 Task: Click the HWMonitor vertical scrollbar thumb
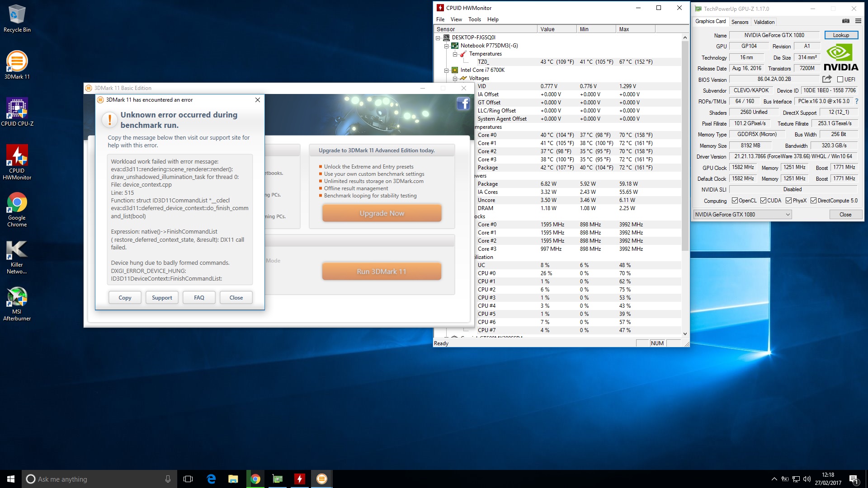(685, 146)
